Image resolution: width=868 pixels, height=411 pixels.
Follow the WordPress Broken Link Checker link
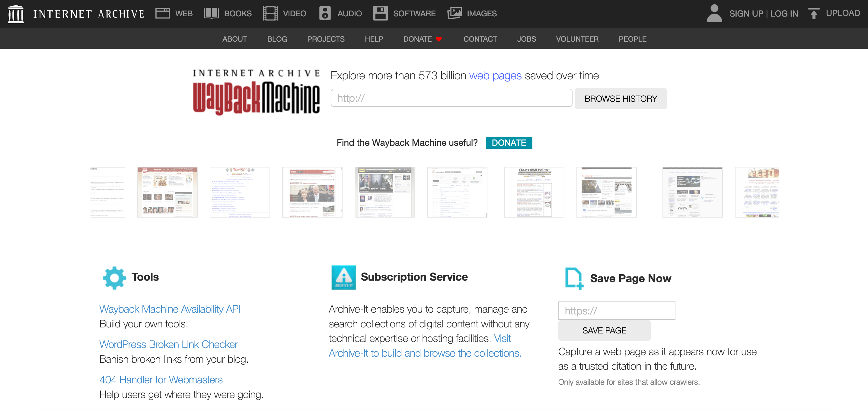coord(168,344)
